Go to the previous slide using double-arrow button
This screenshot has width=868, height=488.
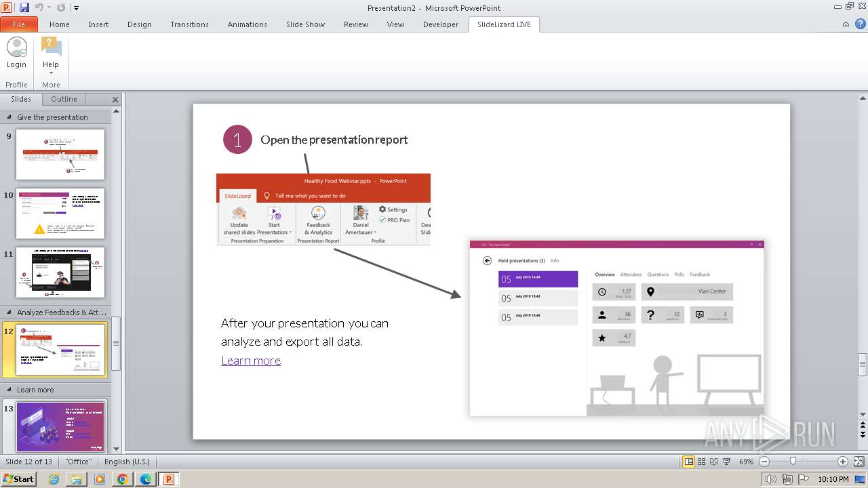click(863, 425)
